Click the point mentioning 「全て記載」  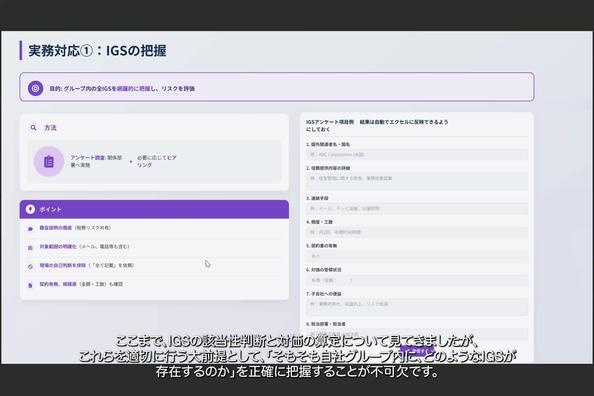[x=87, y=266]
